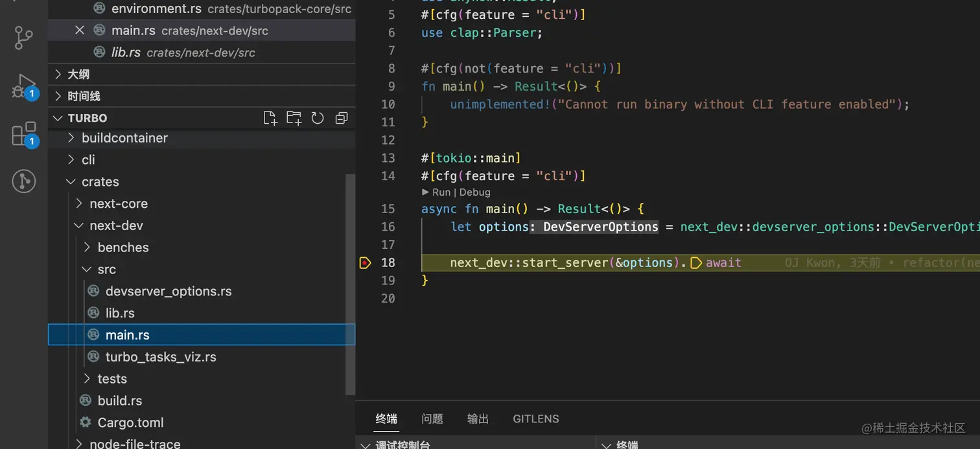Image resolution: width=980 pixels, height=449 pixels.
Task: Click the Rust icon beside devserver_options.rs
Action: pyautogui.click(x=93, y=291)
